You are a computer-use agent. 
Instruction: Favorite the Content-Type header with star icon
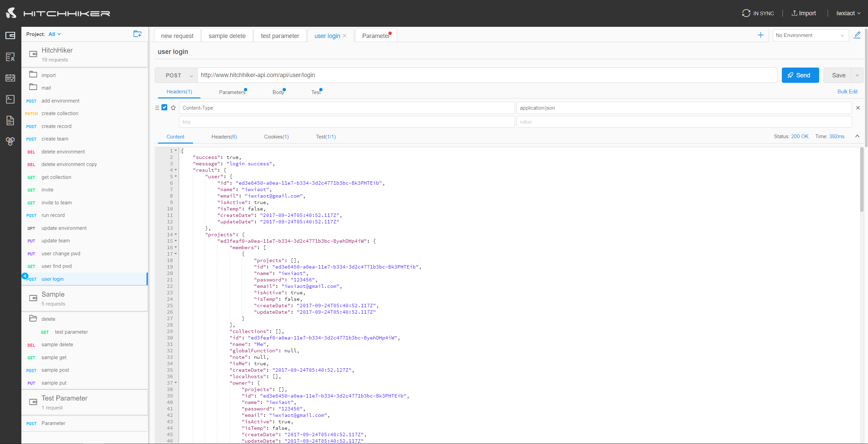coord(173,108)
